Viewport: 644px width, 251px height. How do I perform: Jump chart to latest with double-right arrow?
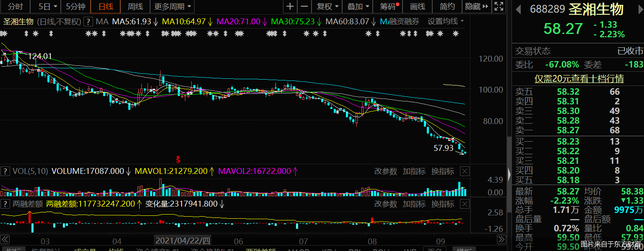point(501,240)
